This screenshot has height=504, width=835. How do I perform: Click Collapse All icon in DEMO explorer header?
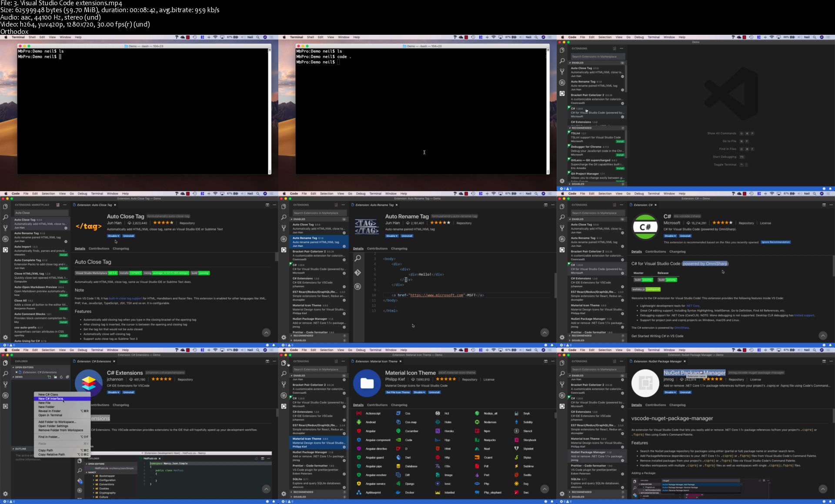point(67,377)
